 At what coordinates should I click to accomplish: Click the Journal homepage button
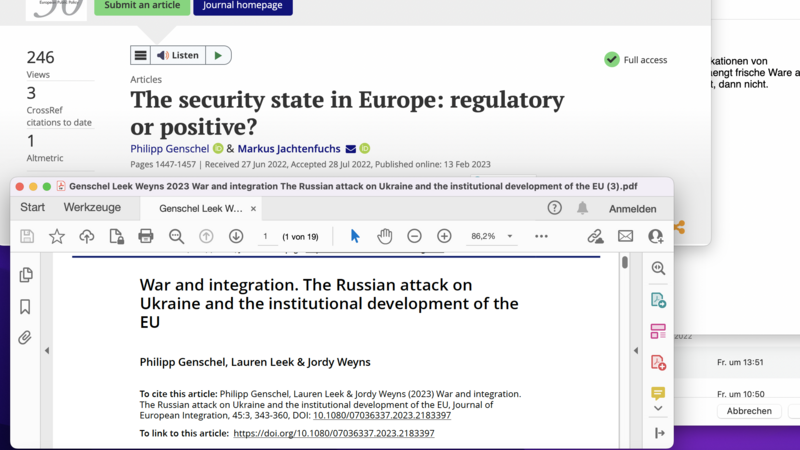tap(242, 6)
